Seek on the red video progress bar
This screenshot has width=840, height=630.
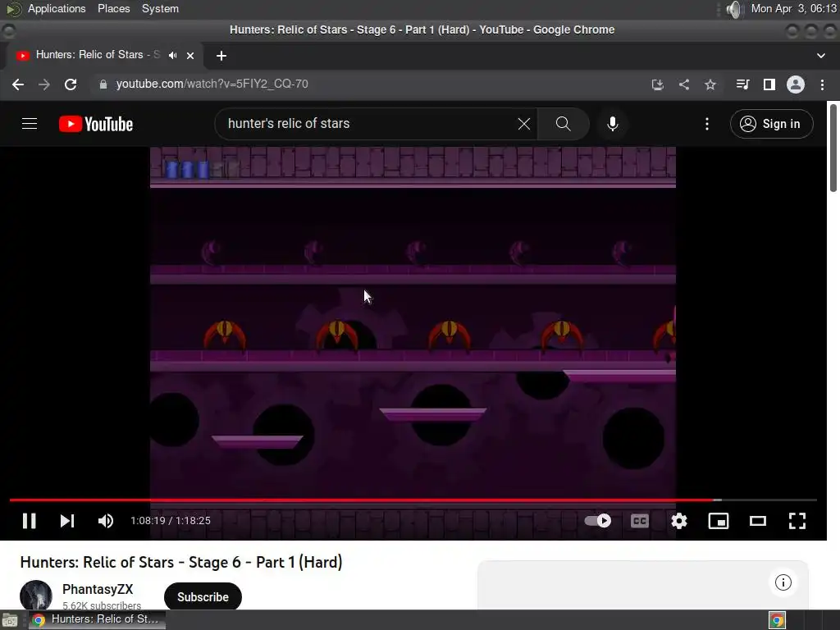(413, 500)
